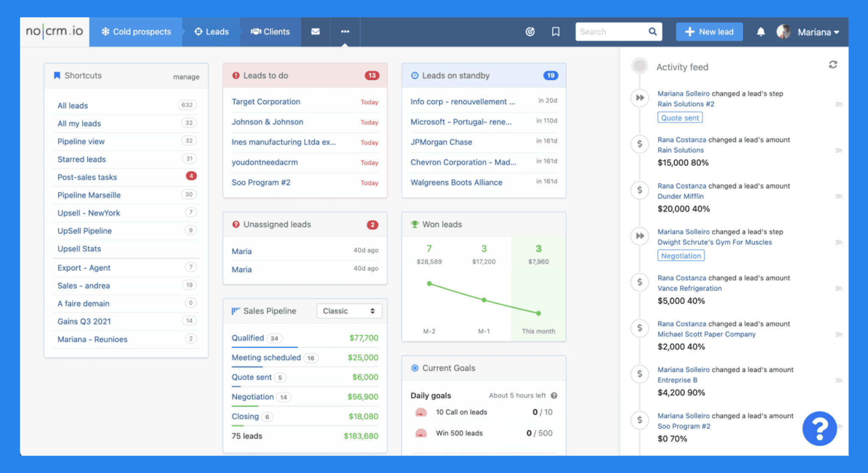868x473 pixels.
Task: Click the search magnifier icon
Action: (653, 32)
